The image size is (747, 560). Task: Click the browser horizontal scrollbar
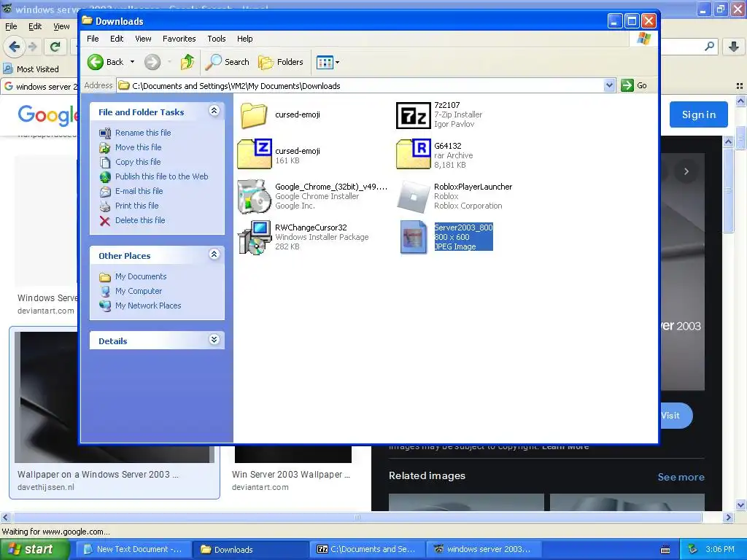click(x=357, y=517)
